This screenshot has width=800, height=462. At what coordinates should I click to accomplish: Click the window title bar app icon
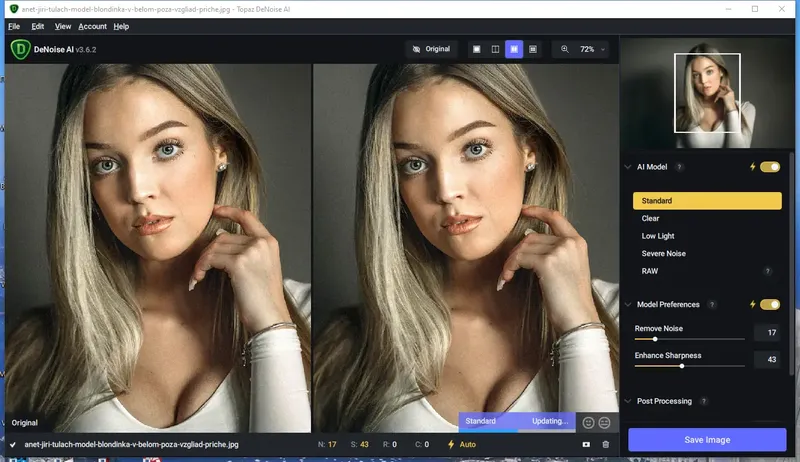(14, 9)
